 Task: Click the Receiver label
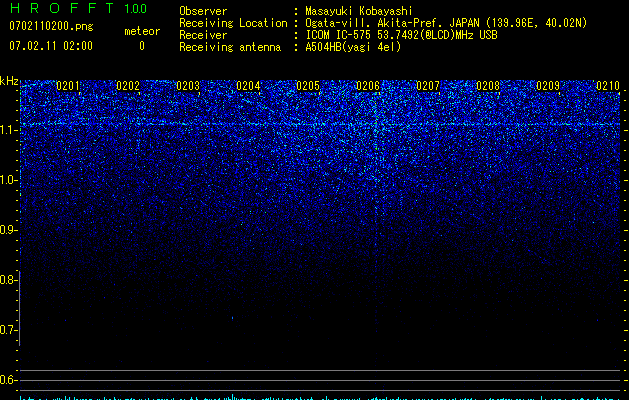[x=203, y=35]
